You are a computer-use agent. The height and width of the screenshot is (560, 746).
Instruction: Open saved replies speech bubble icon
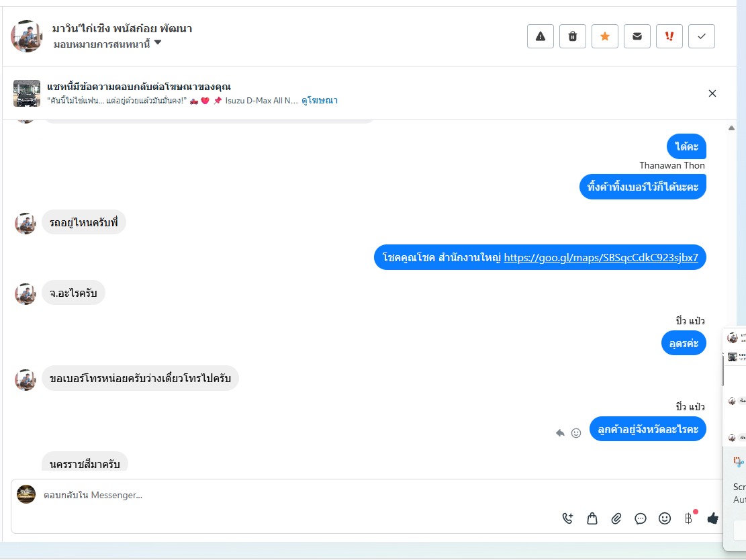click(x=641, y=518)
